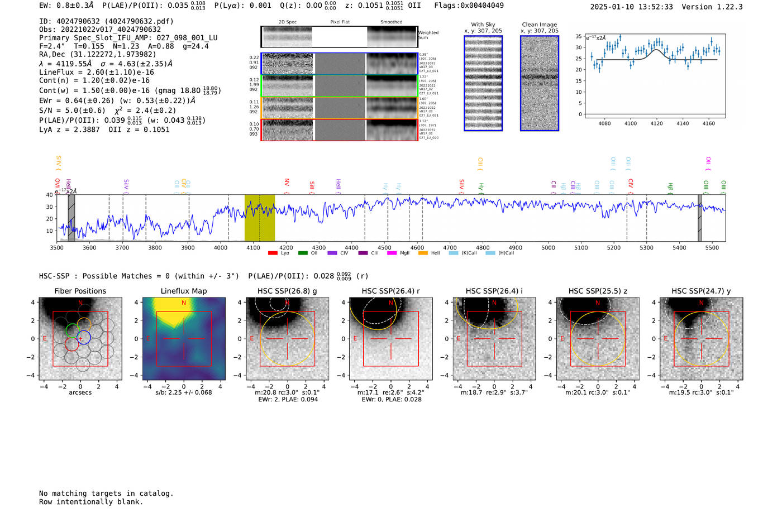Open the HSC SSP(24.7) y image

[x=702, y=339]
